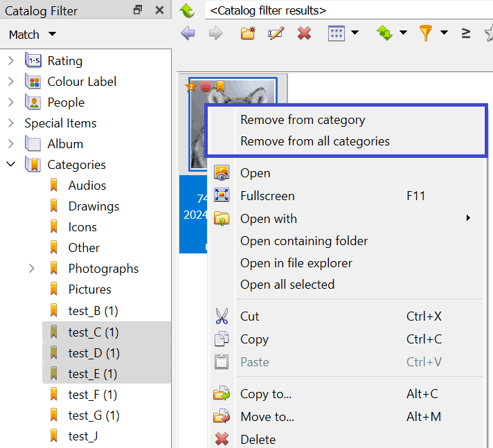493x448 pixels.
Task: Choose Remove from category
Action: click(303, 120)
